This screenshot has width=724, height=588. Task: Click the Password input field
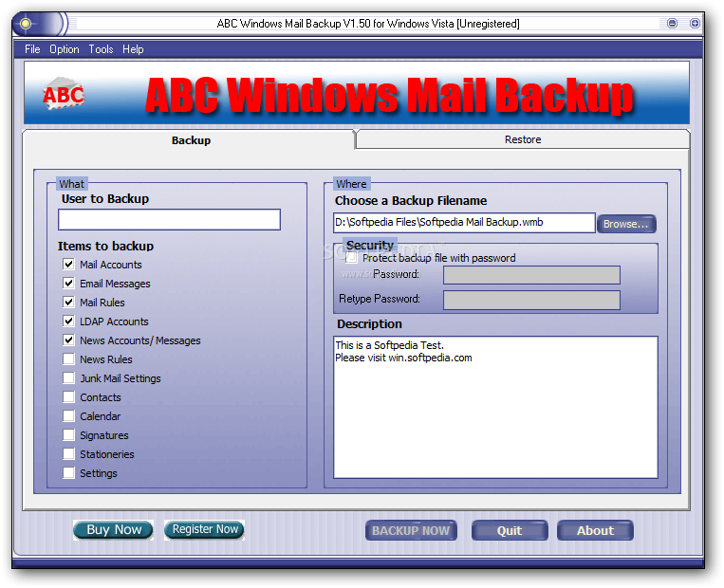531,275
